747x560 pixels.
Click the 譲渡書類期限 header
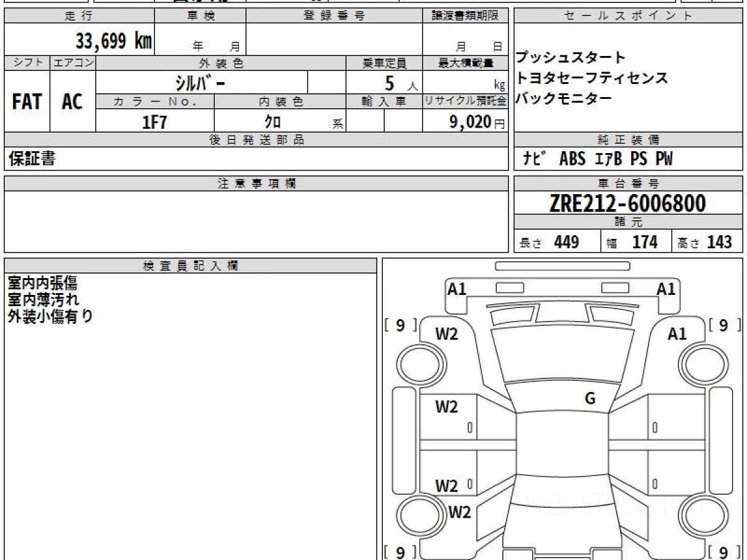point(465,16)
